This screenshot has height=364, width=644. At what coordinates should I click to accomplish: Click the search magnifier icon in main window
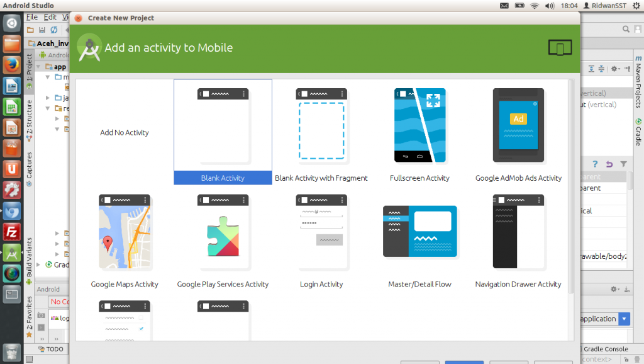(x=626, y=29)
